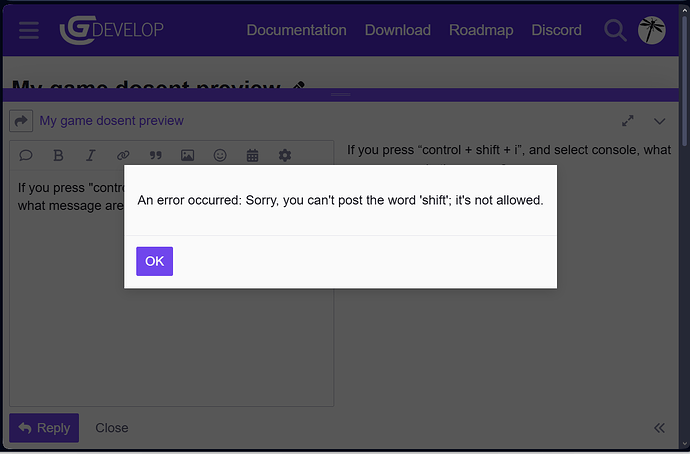Open the user avatar menu
This screenshot has height=454, width=690.
coord(653,30)
